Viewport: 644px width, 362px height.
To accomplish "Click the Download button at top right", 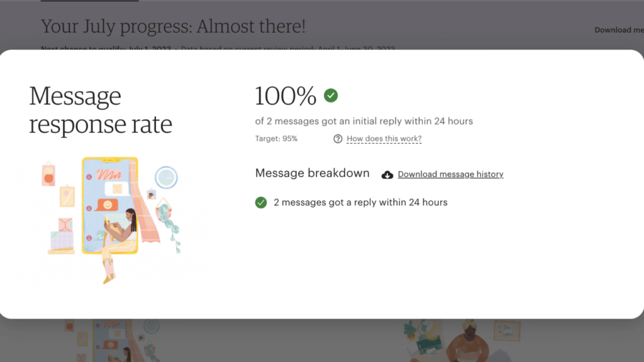I will 618,30.
